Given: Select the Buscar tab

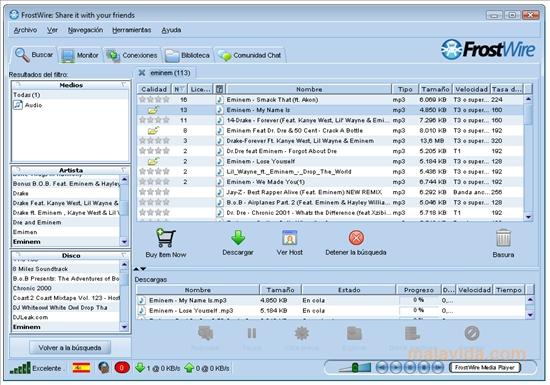Looking at the screenshot, I should pyautogui.click(x=34, y=55).
